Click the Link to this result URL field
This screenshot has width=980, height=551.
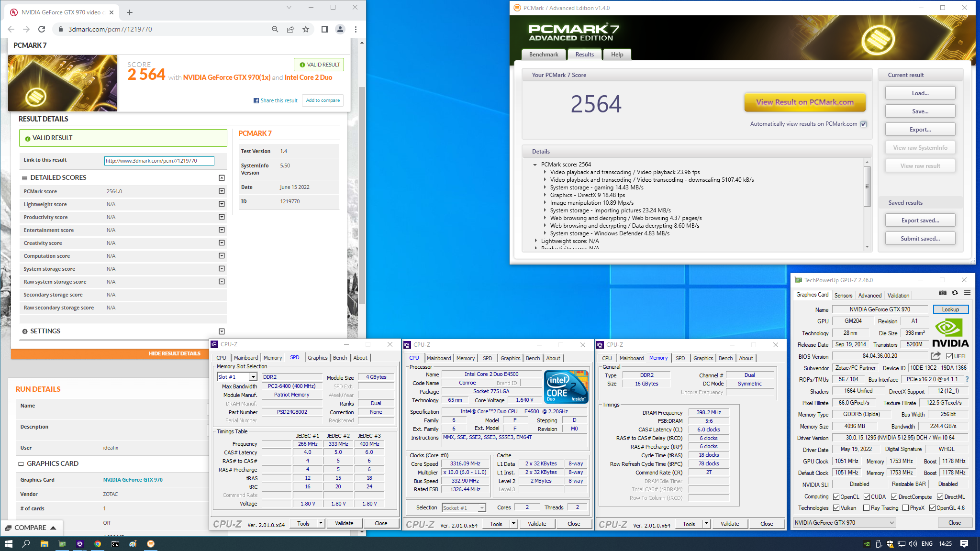(x=159, y=161)
